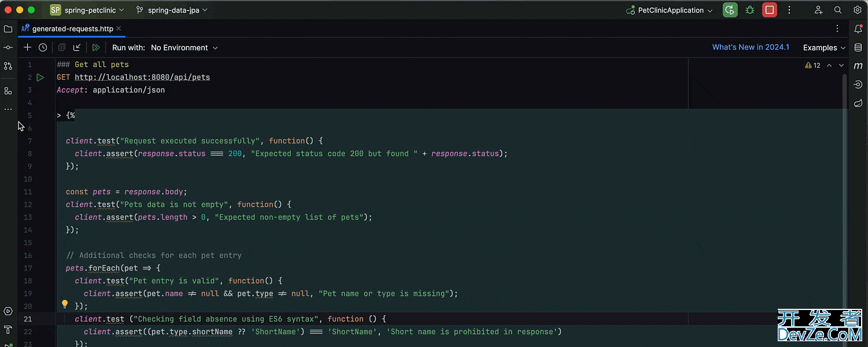The height and width of the screenshot is (347, 868).
Task: Click the greyed-out document icon in HTTP toolbar
Action: coord(61,47)
